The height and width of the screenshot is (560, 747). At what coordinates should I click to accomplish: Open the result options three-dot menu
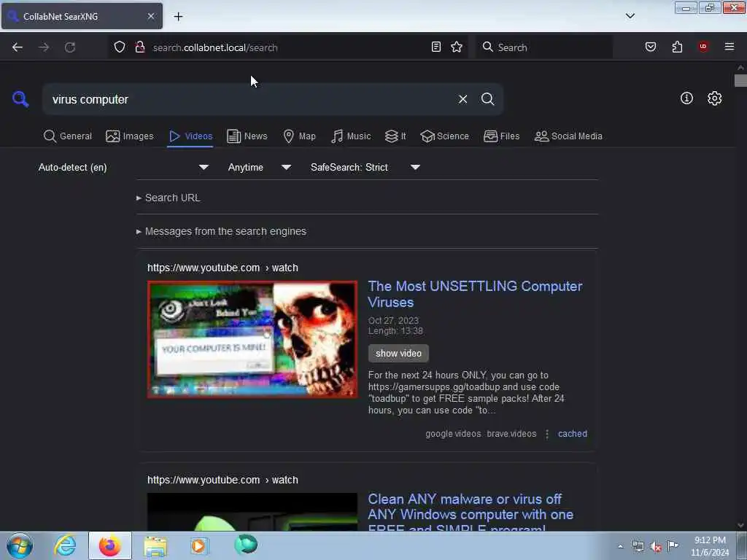click(x=547, y=434)
